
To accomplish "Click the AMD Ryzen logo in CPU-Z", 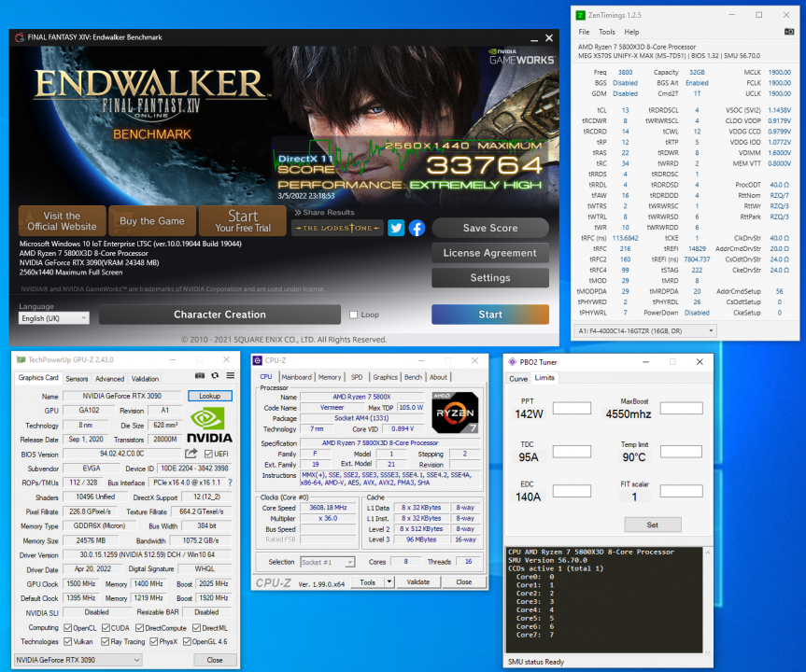I will click(455, 413).
